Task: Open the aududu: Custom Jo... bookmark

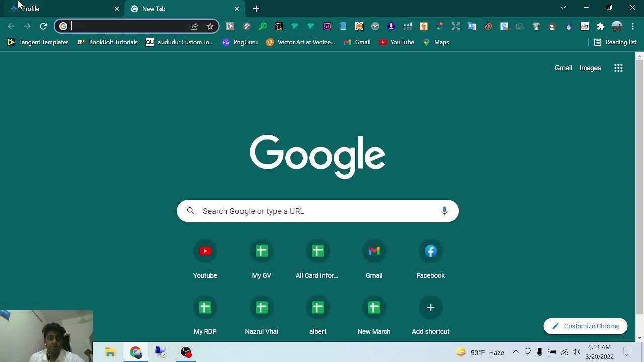Action: click(180, 42)
